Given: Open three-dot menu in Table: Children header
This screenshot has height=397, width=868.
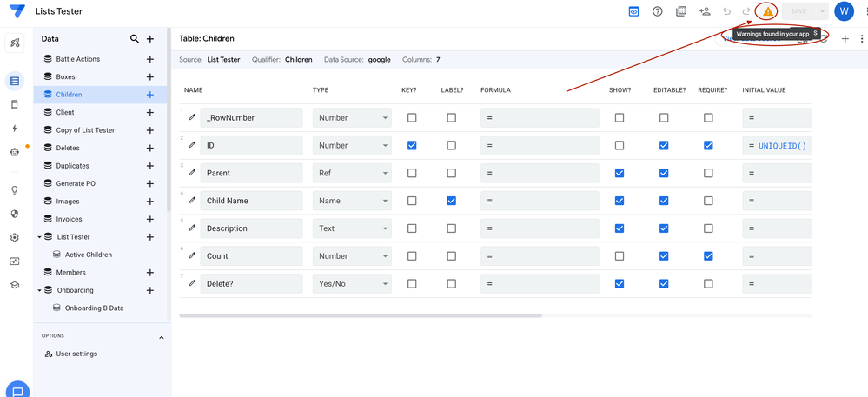Looking at the screenshot, I should (862, 39).
